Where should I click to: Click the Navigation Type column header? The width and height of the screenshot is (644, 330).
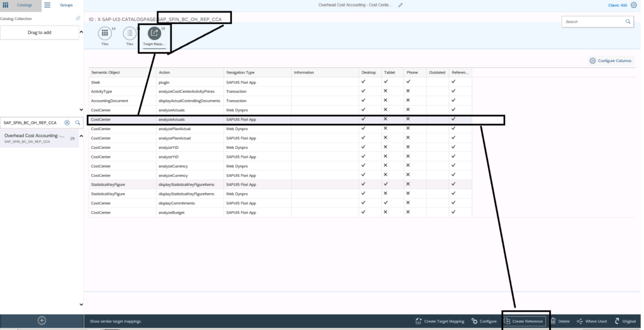coord(257,73)
